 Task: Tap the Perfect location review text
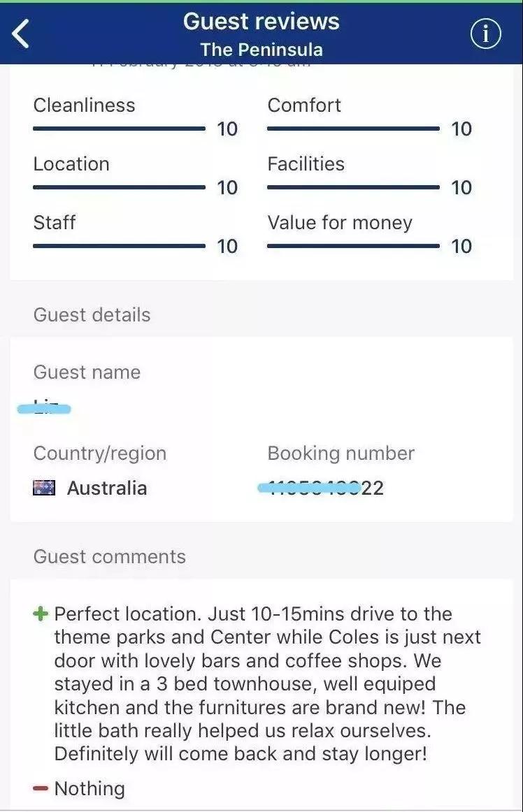point(268,684)
